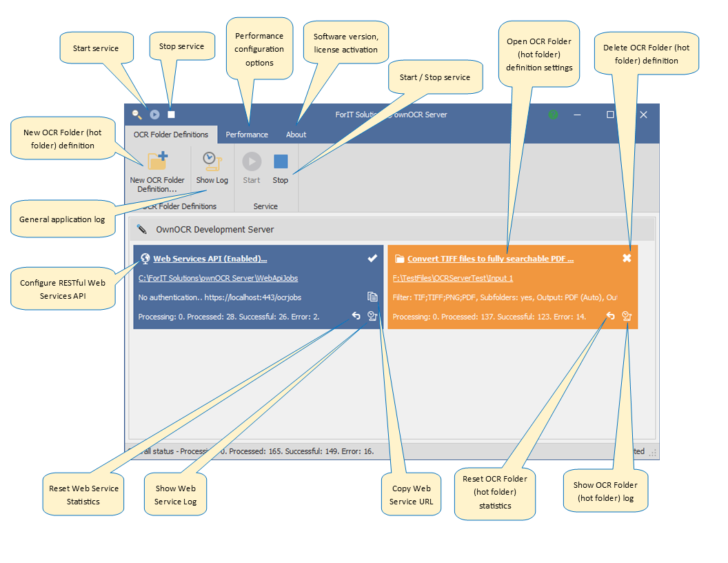The width and height of the screenshot is (728, 563).
Task: Minimize the ownOCR Server window
Action: tap(577, 115)
